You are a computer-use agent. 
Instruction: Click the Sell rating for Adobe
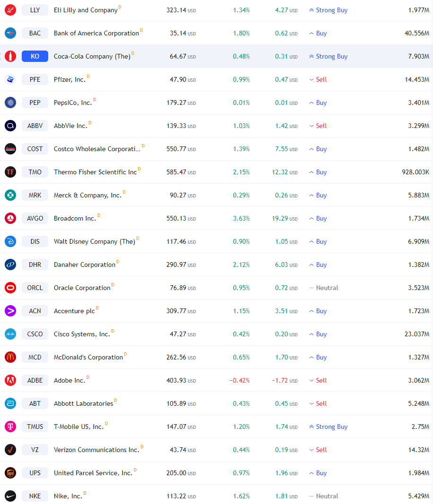tap(318, 380)
